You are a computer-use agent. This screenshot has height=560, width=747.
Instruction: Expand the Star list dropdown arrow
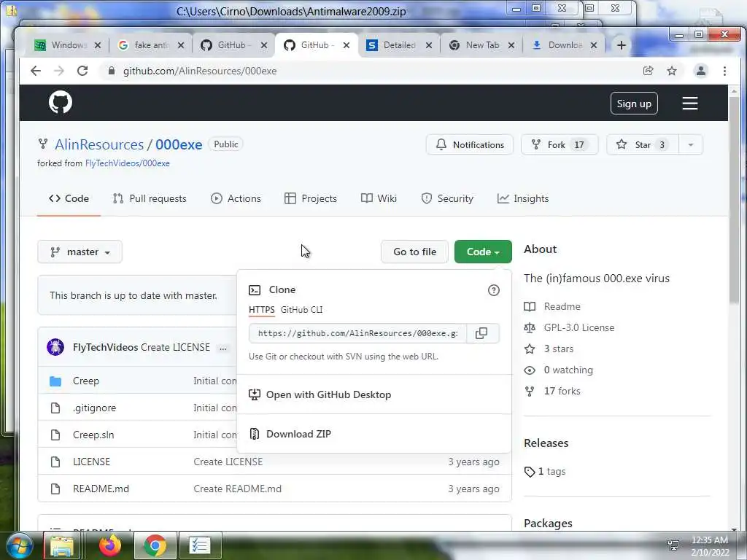point(690,145)
